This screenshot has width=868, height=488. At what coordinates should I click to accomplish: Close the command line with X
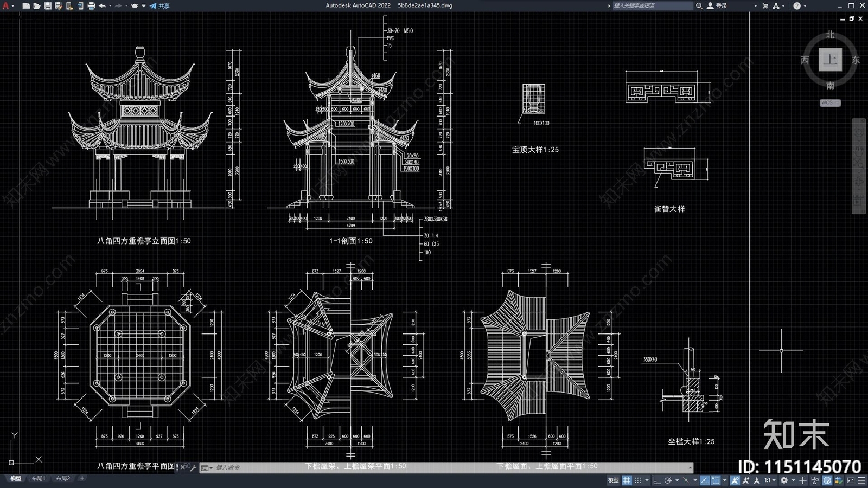(x=183, y=467)
